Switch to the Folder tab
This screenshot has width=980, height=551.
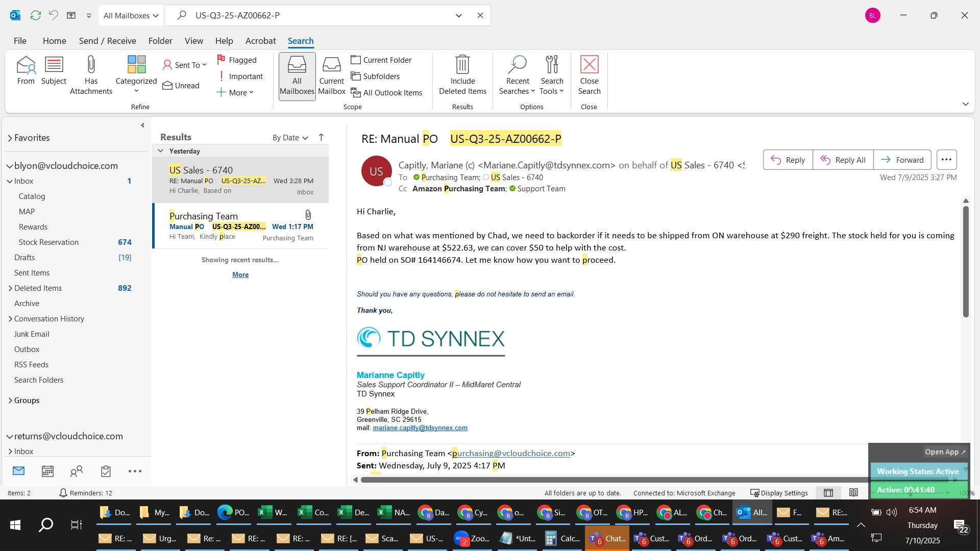coord(160,41)
